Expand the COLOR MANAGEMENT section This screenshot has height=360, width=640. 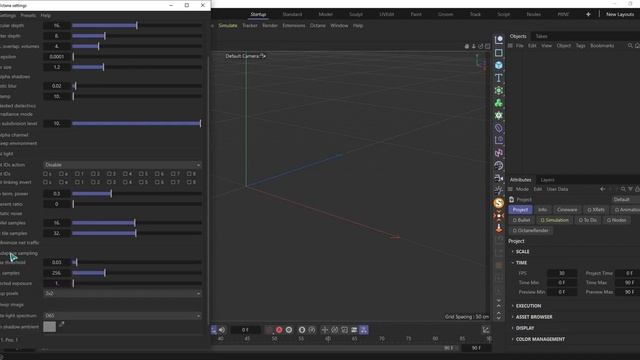tap(540, 339)
